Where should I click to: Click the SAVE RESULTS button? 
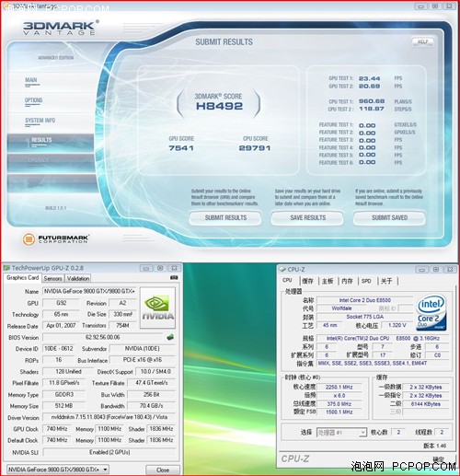[307, 218]
